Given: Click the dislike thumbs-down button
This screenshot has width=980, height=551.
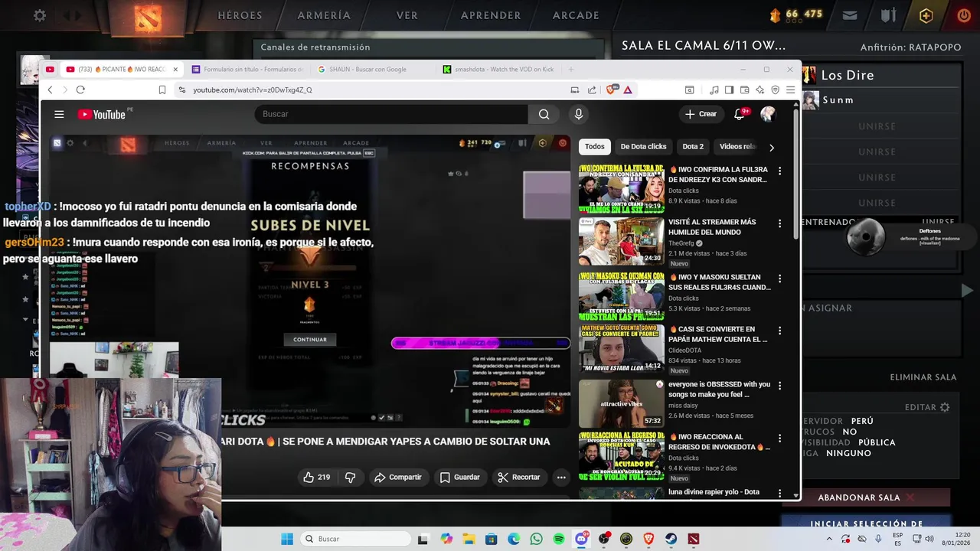Looking at the screenshot, I should (x=350, y=477).
